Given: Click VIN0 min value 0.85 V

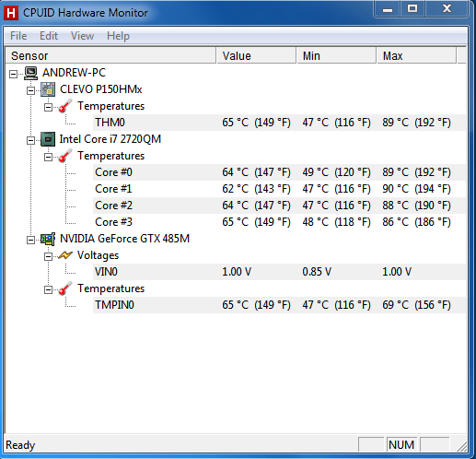Looking at the screenshot, I should click(x=317, y=272).
